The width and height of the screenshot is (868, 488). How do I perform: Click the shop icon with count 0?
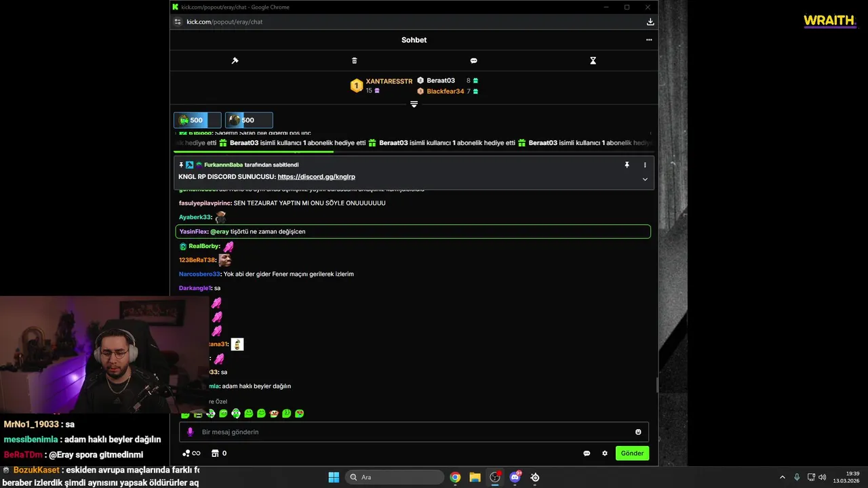pos(219,453)
